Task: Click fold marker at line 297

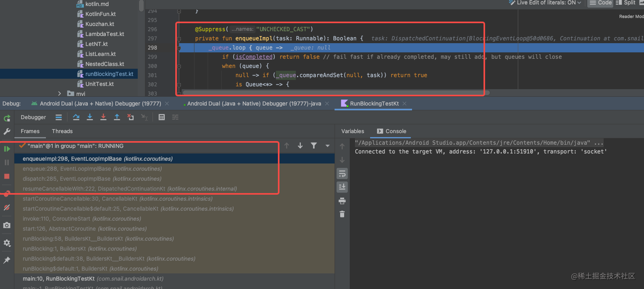Action: pos(179,39)
